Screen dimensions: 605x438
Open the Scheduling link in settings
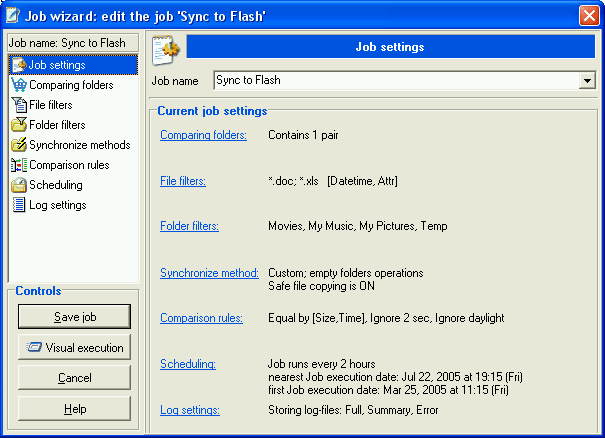coord(188,364)
